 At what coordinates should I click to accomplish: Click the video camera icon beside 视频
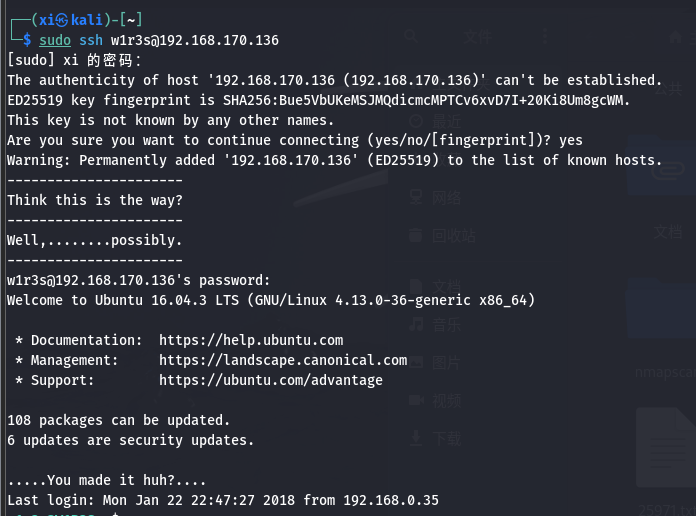click(x=416, y=400)
